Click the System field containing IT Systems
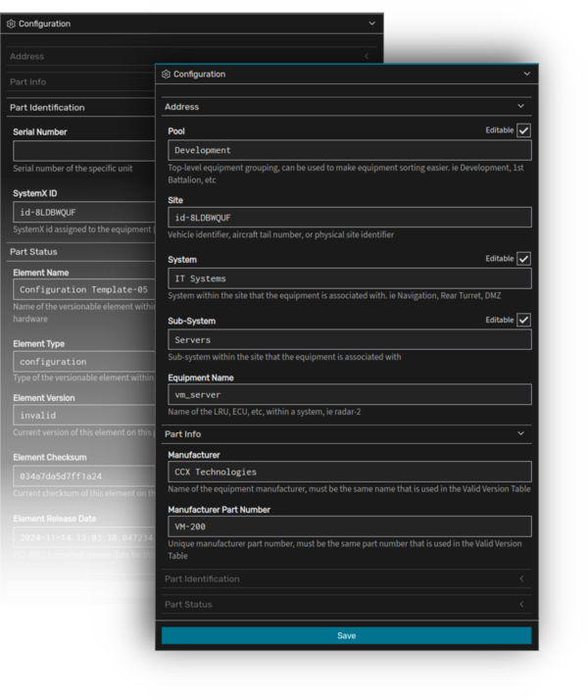588x700 pixels. (350, 278)
